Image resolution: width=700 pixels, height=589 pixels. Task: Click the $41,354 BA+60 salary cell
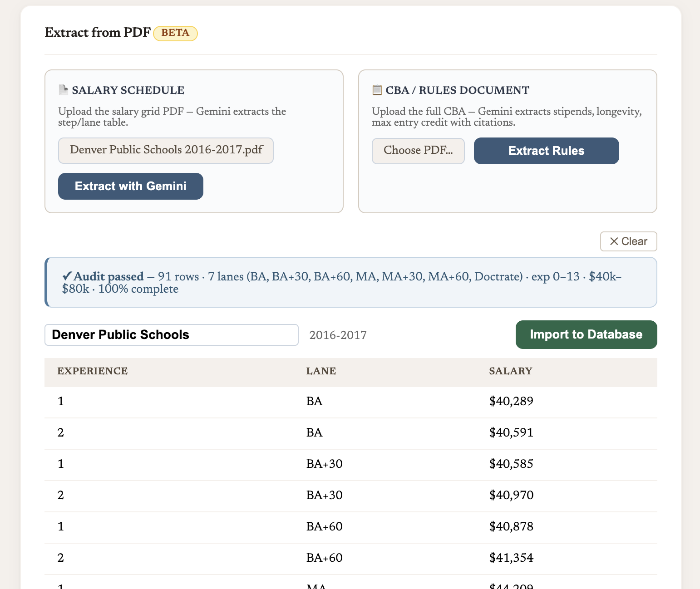coord(511,558)
